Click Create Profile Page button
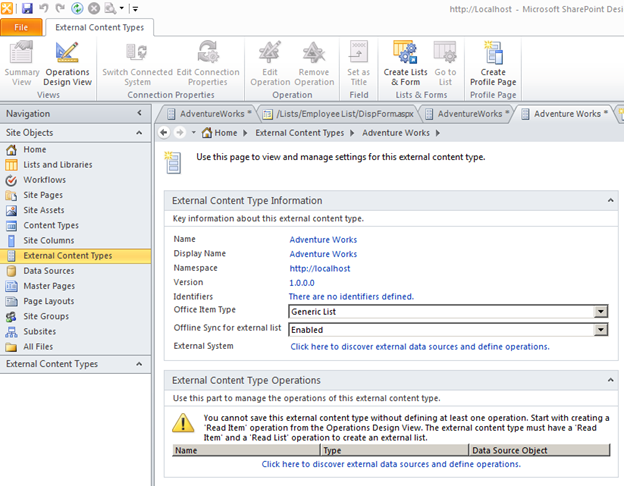624x486 pixels. (x=493, y=64)
